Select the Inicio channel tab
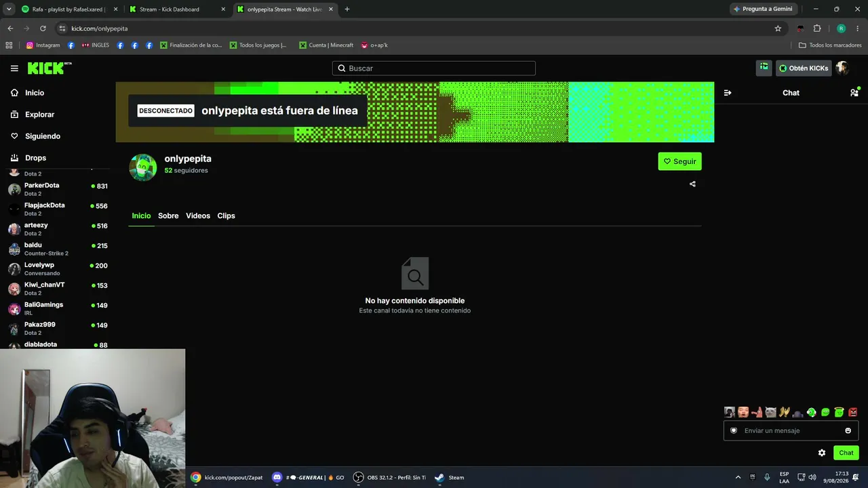The image size is (868, 488). coord(141,216)
